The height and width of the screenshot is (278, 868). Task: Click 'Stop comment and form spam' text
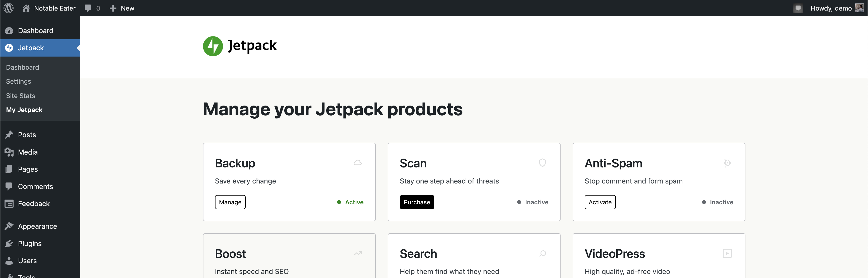pos(633,181)
